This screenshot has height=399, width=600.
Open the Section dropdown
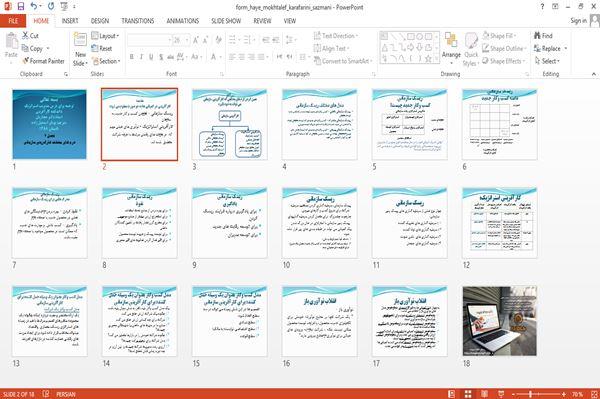click(x=106, y=61)
